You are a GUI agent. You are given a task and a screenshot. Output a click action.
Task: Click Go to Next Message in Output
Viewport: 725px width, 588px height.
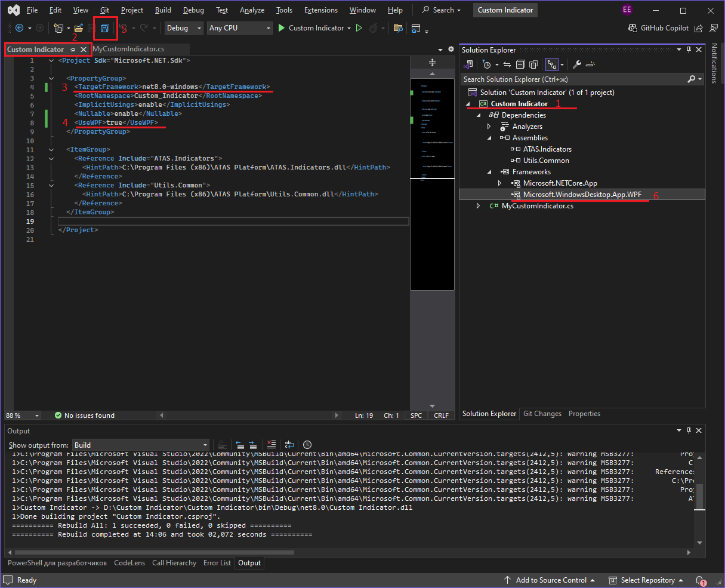click(253, 445)
